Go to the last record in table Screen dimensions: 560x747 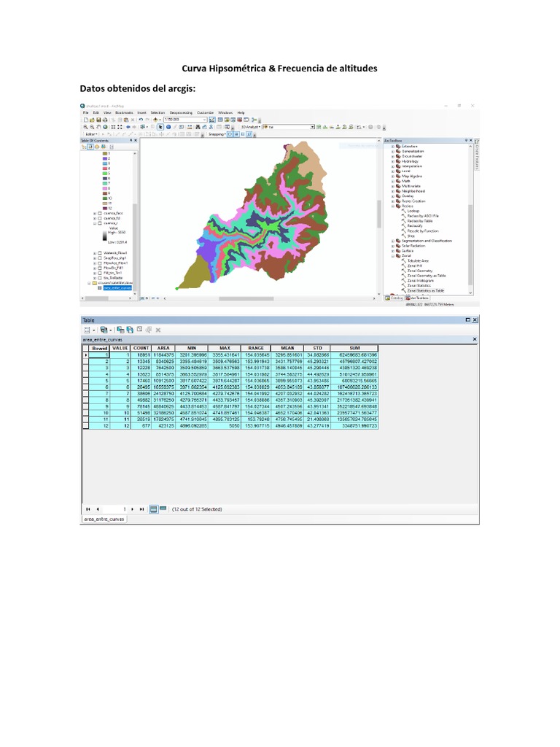tap(142, 508)
